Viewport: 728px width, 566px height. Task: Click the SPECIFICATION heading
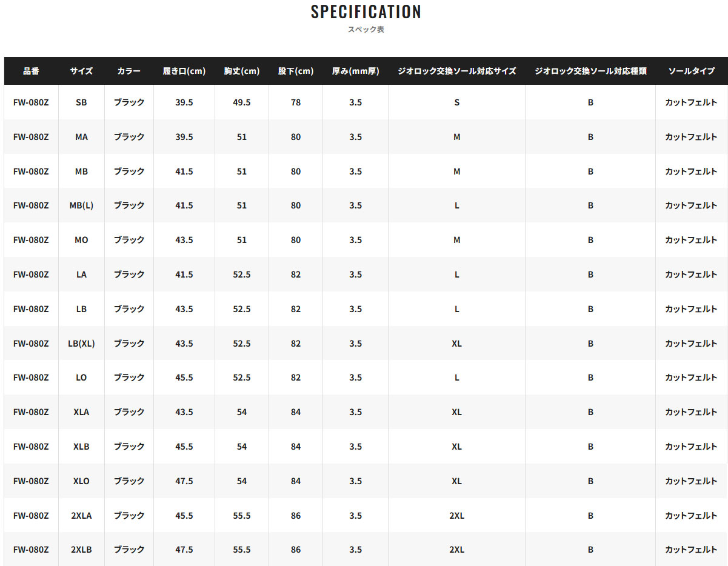pos(366,12)
